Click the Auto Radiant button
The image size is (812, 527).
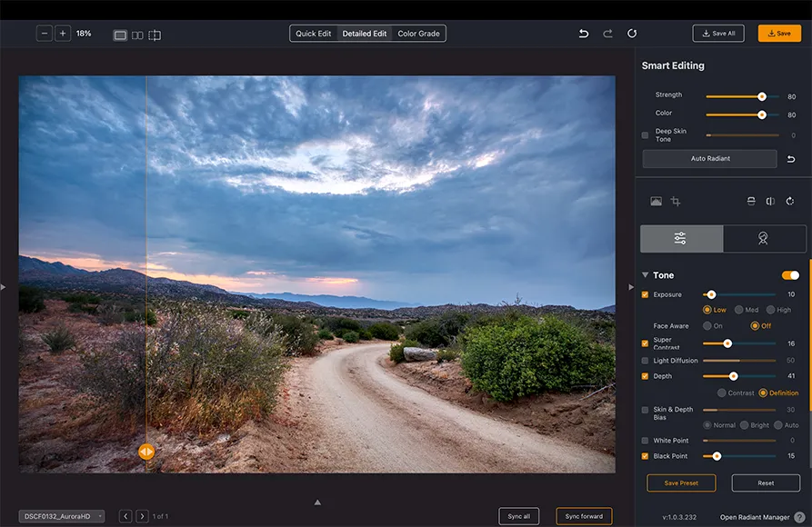pos(710,159)
